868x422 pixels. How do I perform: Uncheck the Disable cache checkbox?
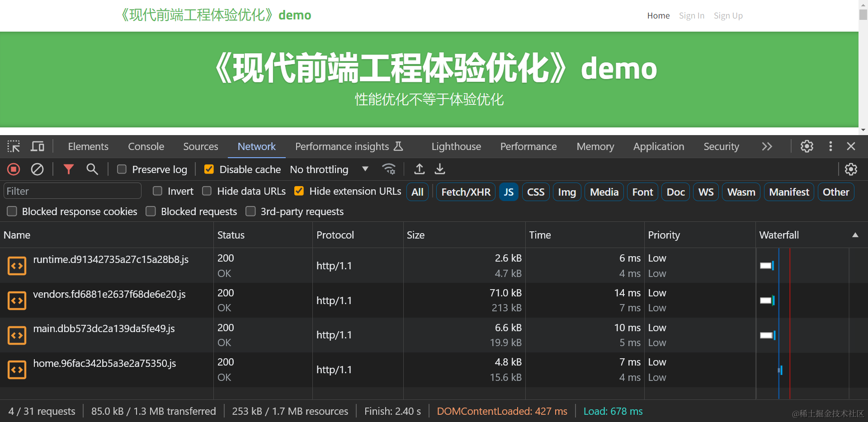pos(209,169)
